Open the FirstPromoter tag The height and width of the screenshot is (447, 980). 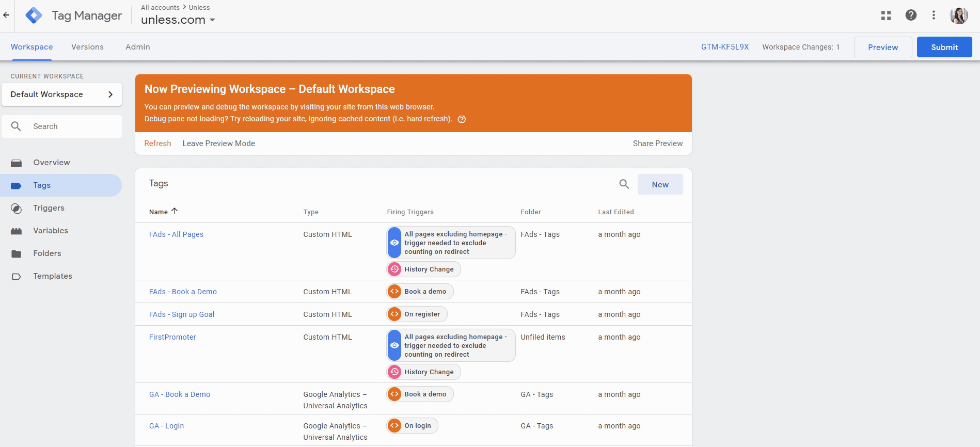173,337
